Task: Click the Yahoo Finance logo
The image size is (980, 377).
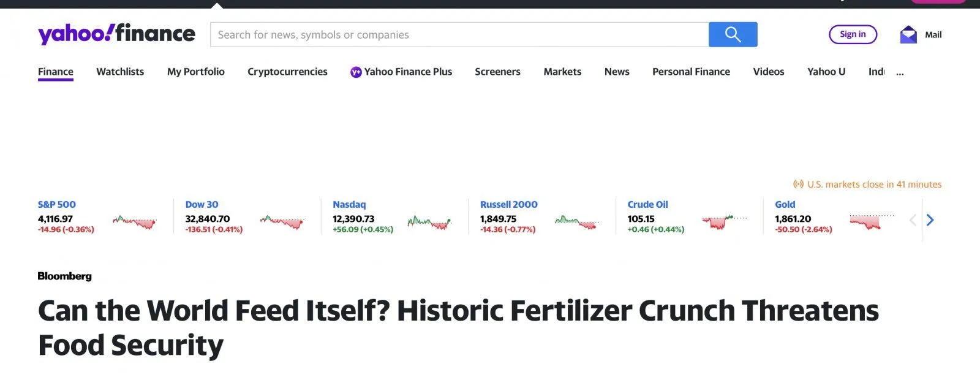Action: [116, 34]
